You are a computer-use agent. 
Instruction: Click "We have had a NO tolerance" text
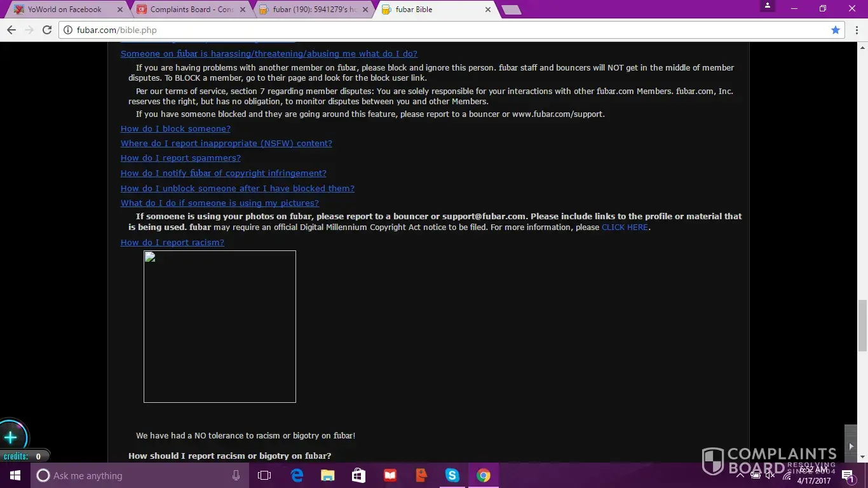tap(245, 436)
